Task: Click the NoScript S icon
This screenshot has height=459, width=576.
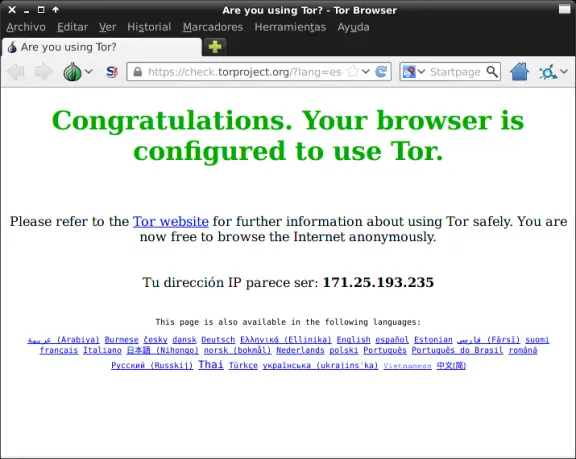Action: pos(112,72)
